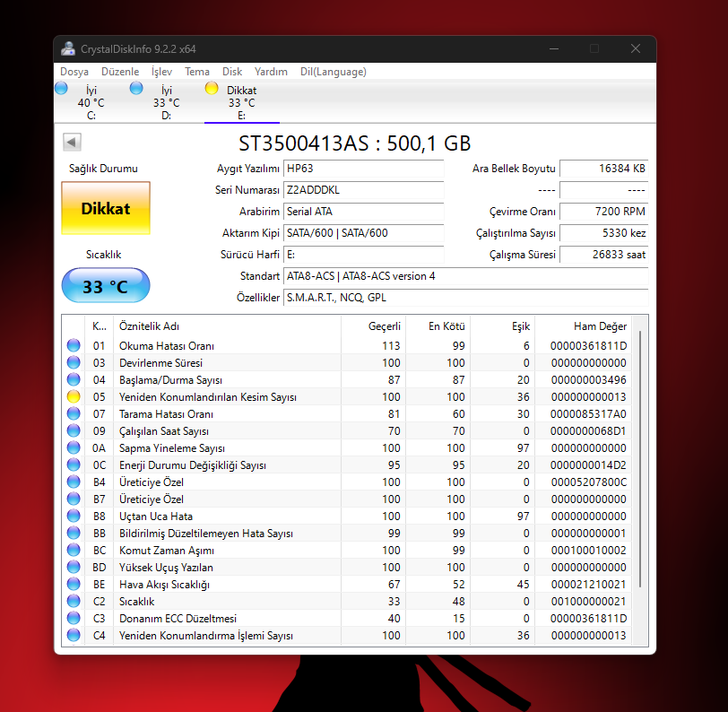Click status orb of Sapma Yineleme Sayısı row
The width and height of the screenshot is (728, 712).
74,447
